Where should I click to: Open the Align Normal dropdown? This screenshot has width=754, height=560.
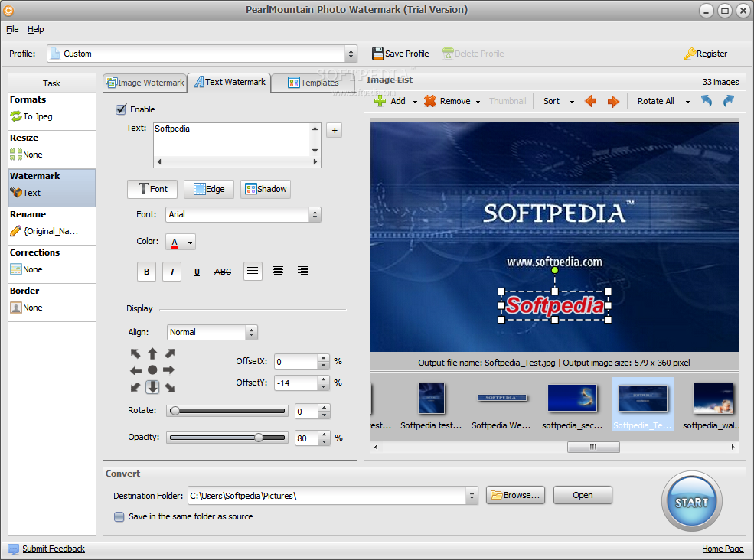251,333
